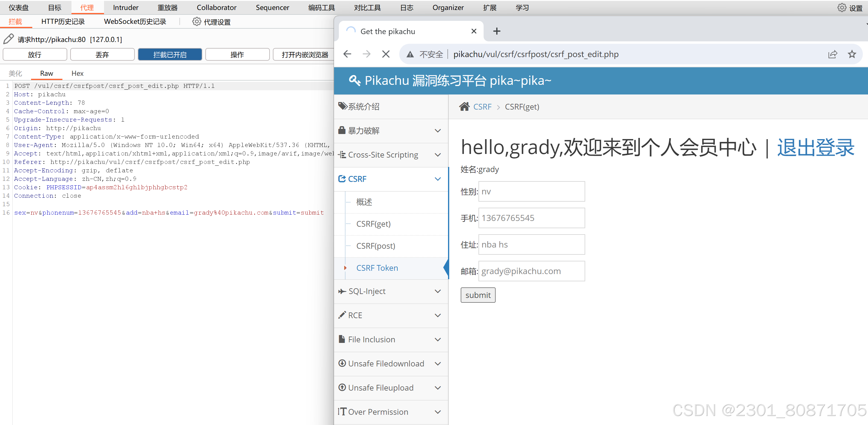Click the submit button on the form
Viewport: 868px width, 425px height.
[x=478, y=295]
